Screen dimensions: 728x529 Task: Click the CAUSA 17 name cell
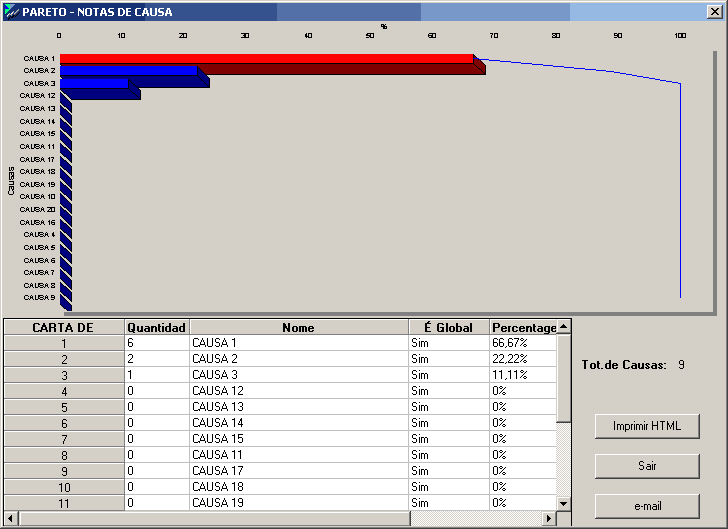coord(299,471)
